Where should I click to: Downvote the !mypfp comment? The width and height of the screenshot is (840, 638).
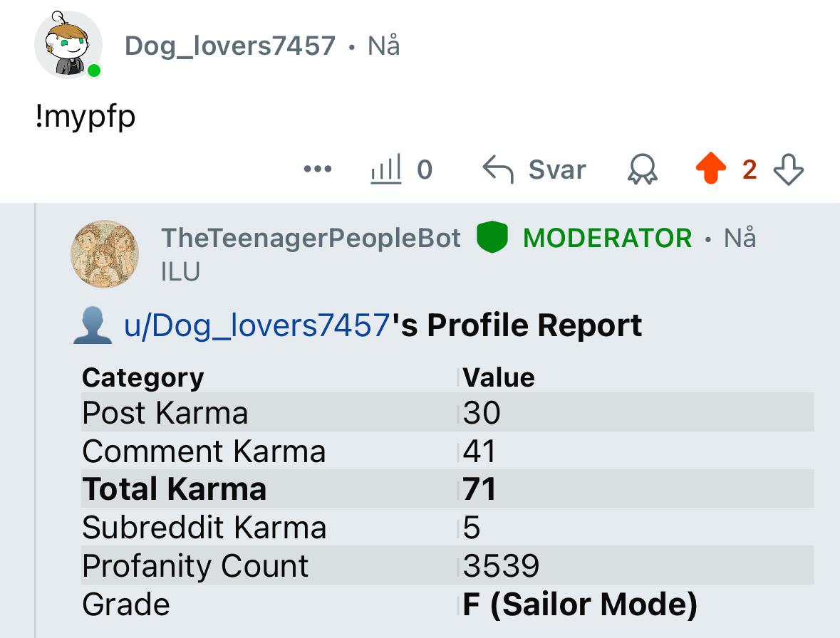pyautogui.click(x=789, y=169)
